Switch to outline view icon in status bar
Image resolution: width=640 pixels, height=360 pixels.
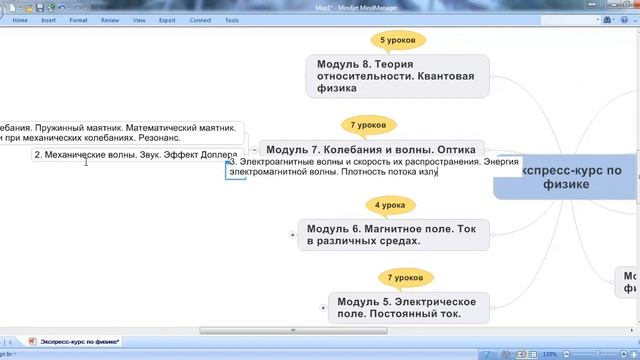tap(533, 354)
